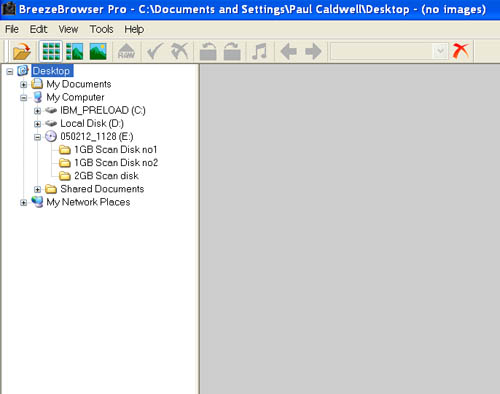Viewport: 500px width, 394px height.
Task: Click the My Documents folder icon
Action: 37,84
